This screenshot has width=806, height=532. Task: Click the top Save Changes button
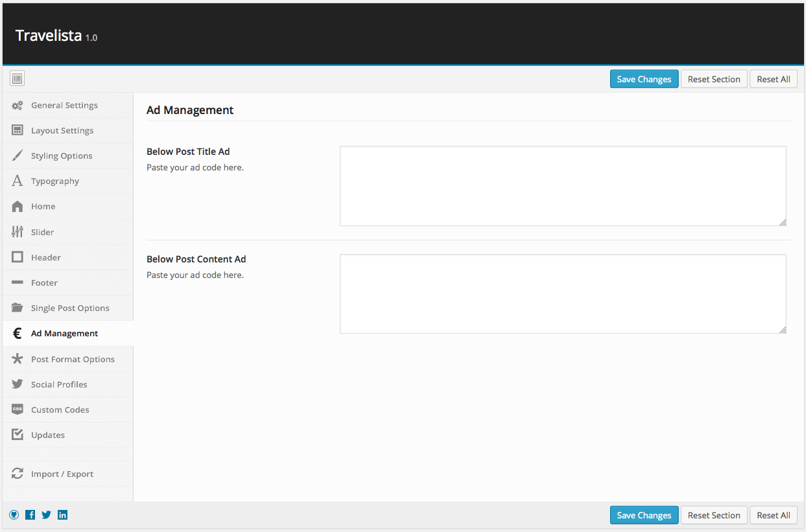644,79
